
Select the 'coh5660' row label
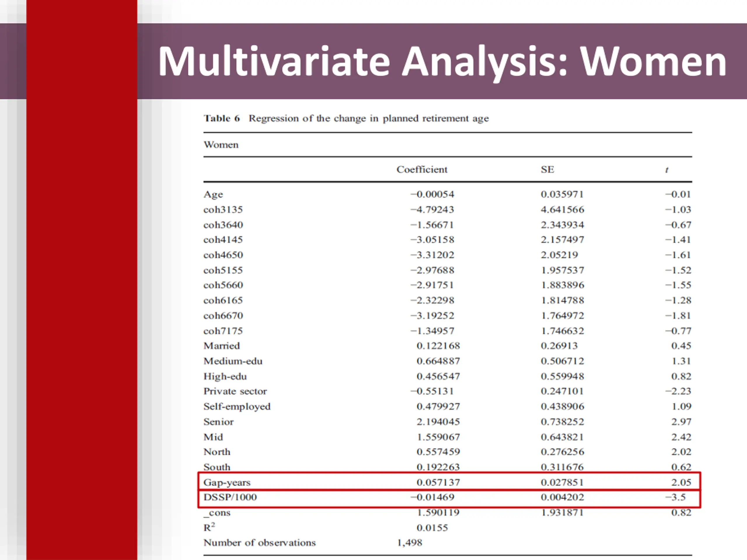pos(223,285)
